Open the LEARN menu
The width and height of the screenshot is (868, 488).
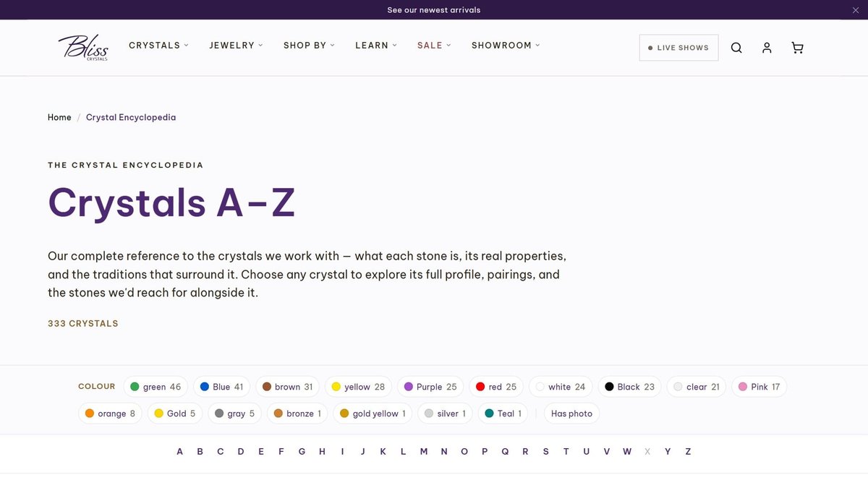pyautogui.click(x=376, y=45)
